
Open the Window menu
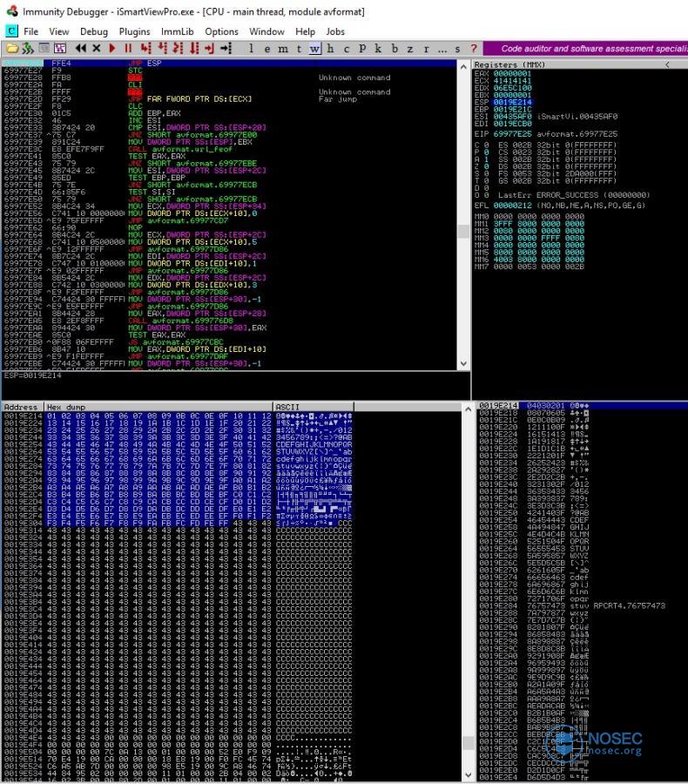click(266, 31)
